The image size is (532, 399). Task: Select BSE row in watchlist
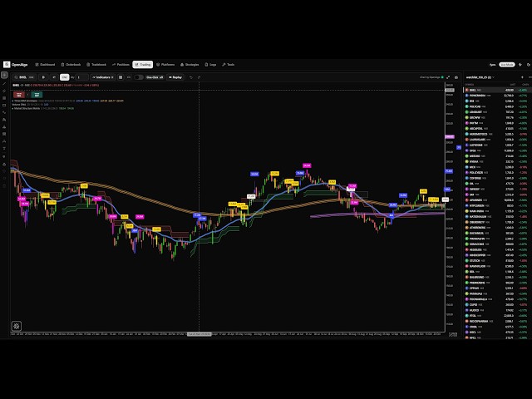497,101
